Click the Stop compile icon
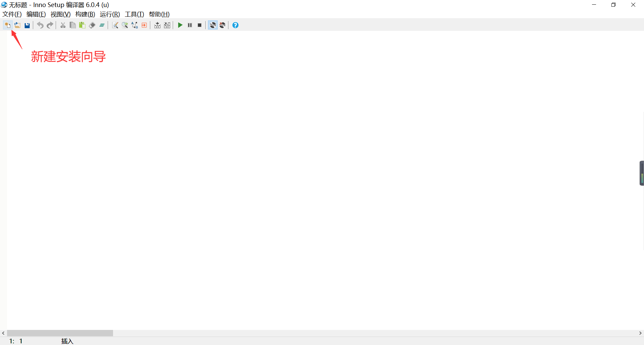644x345 pixels. (167, 25)
